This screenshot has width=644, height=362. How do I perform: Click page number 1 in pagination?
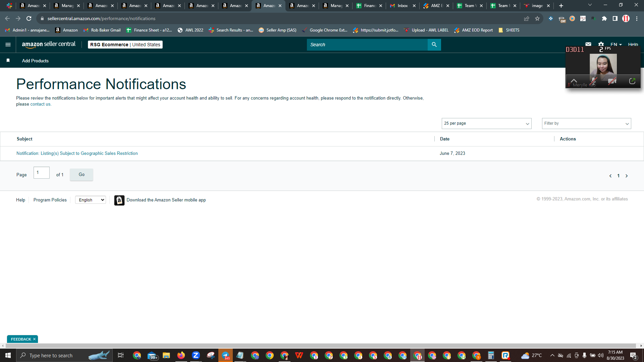tap(619, 176)
